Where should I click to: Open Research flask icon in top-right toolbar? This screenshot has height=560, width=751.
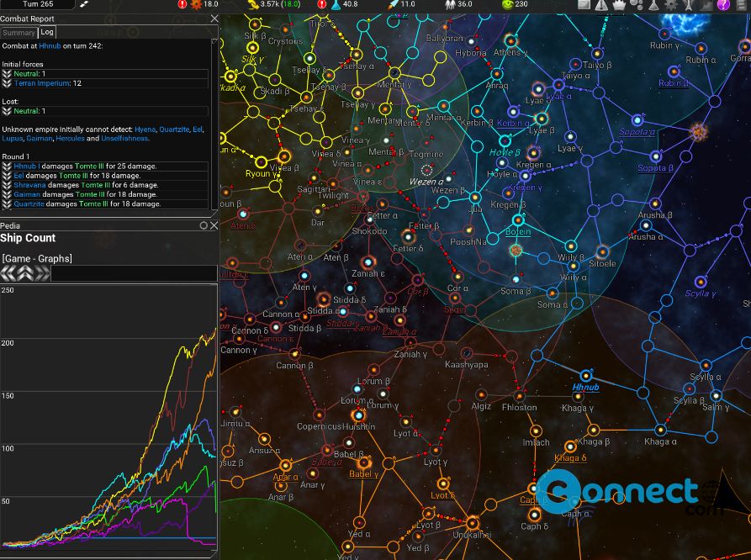click(x=653, y=5)
